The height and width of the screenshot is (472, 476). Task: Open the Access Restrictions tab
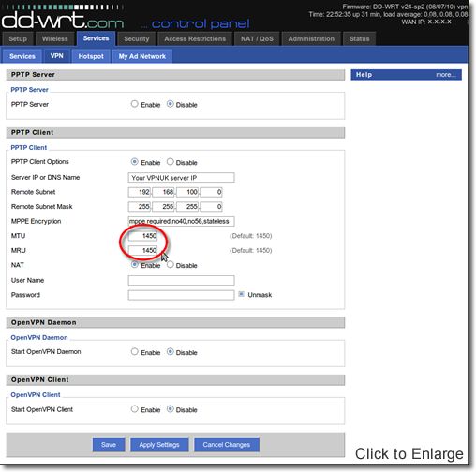[195, 38]
